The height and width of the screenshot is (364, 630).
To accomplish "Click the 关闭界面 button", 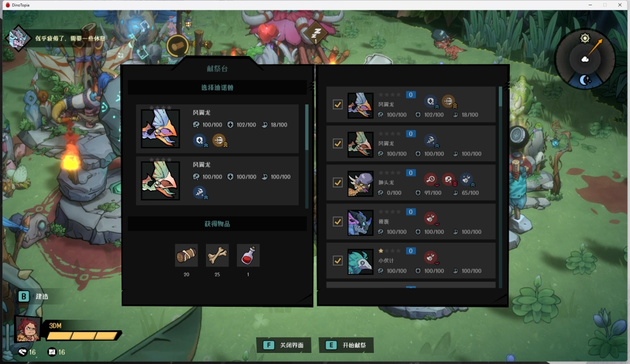I will [x=283, y=345].
